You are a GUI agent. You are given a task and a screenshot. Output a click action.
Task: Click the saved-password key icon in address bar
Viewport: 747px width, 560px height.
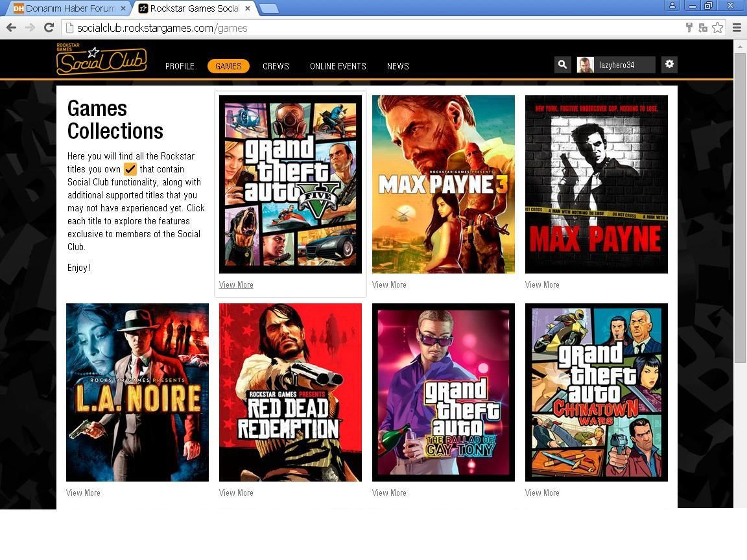[689, 28]
